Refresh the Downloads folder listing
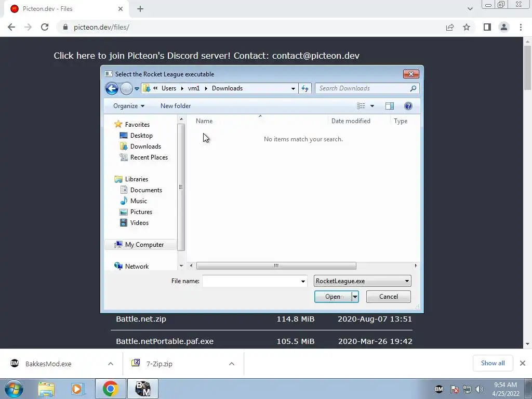The width and height of the screenshot is (532, 399). coord(304,88)
